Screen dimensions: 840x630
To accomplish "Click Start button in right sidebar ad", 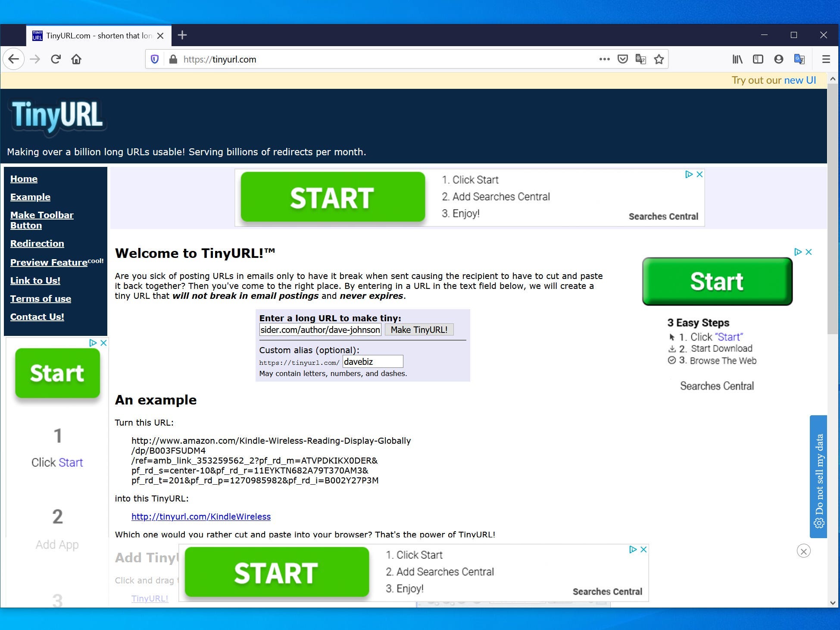I will 717,281.
